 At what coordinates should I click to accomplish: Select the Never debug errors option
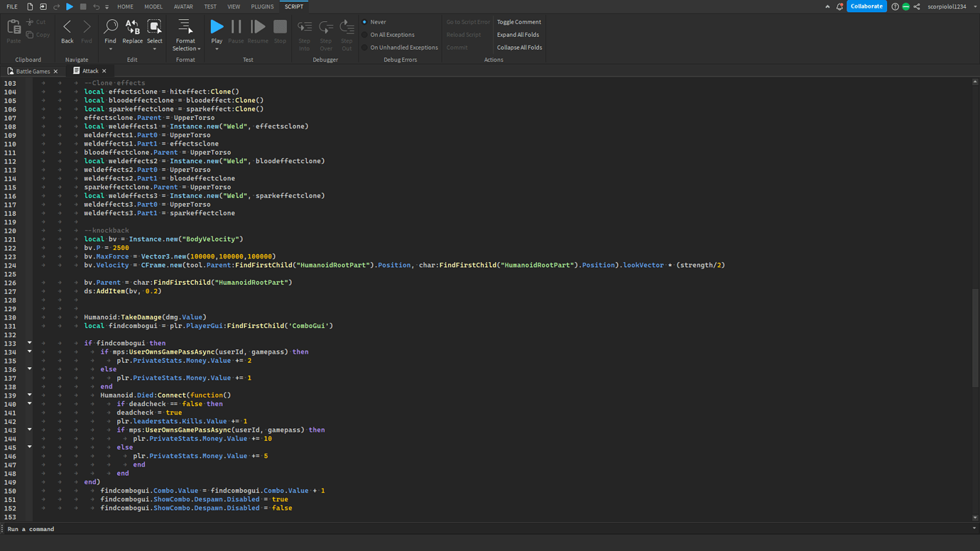coord(374,22)
